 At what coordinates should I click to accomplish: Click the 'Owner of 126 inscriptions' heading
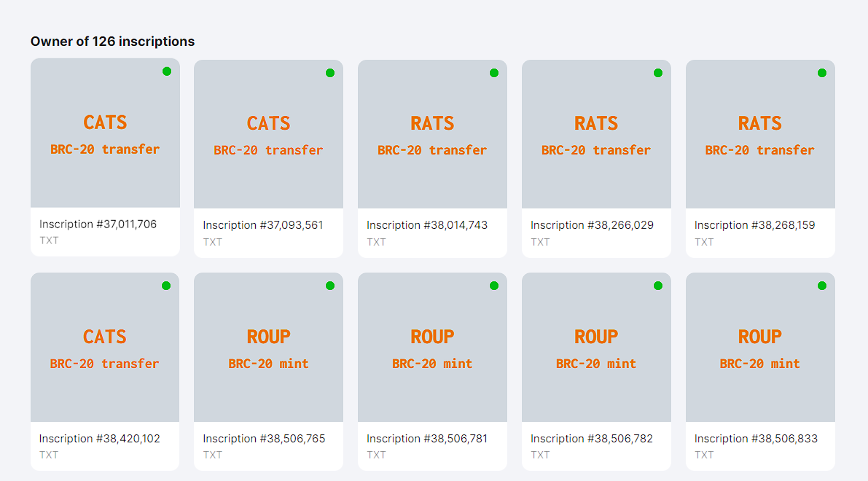pyautogui.click(x=112, y=42)
